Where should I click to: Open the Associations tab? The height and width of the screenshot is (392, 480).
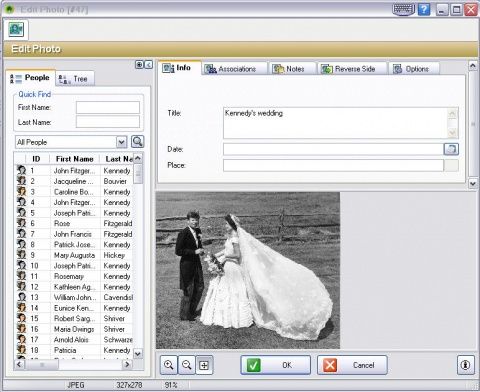(234, 69)
